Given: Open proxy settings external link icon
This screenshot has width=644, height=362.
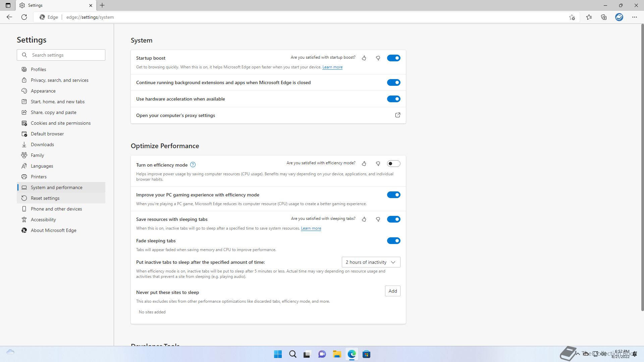Looking at the screenshot, I should [x=398, y=115].
